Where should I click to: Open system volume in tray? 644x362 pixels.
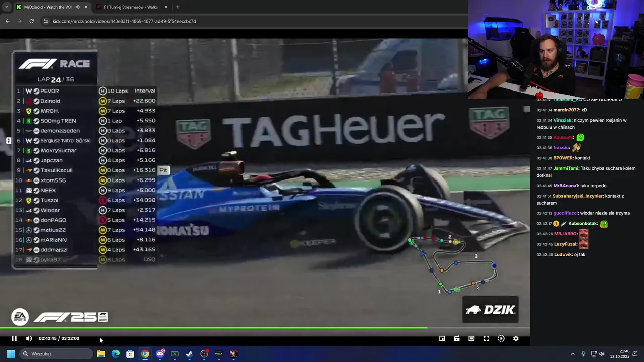[602, 354]
